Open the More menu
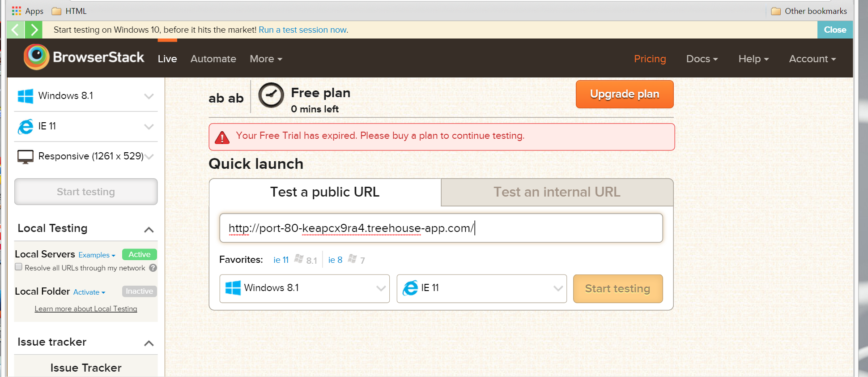Viewport: 868px width, 377px height. point(266,59)
